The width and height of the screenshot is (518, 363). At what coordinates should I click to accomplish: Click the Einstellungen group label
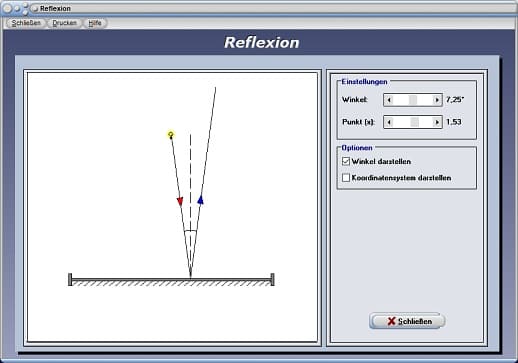pyautogui.click(x=364, y=82)
